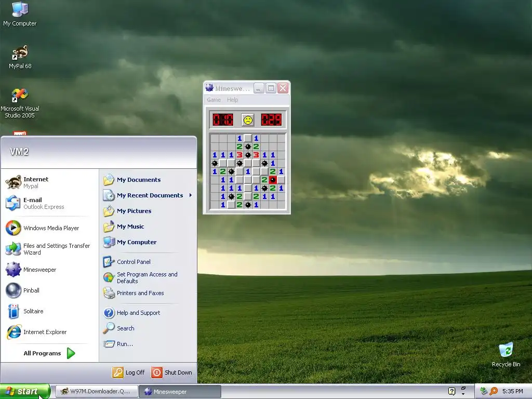Click the language bar help icon in taskbar
The image size is (532, 399).
click(451, 391)
